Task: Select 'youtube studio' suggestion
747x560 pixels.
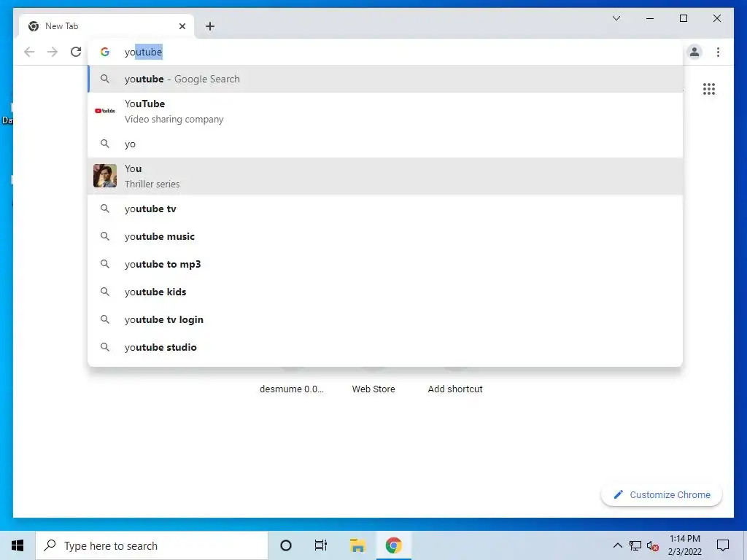Action: (x=385, y=347)
